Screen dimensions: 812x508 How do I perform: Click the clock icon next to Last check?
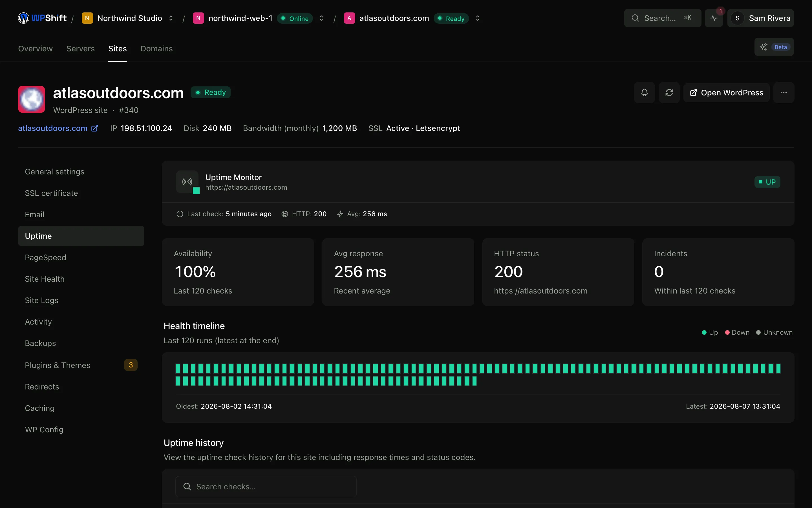[180, 214]
